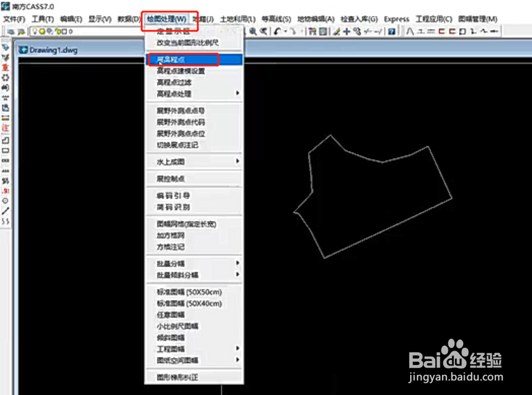Toggle the layer freeze icon
532x395 pixels.
pyautogui.click(x=42, y=32)
